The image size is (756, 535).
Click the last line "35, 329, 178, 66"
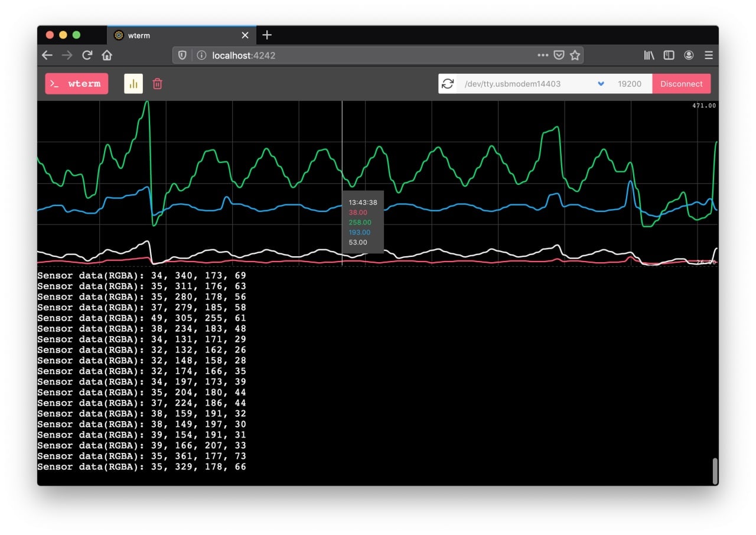(142, 467)
